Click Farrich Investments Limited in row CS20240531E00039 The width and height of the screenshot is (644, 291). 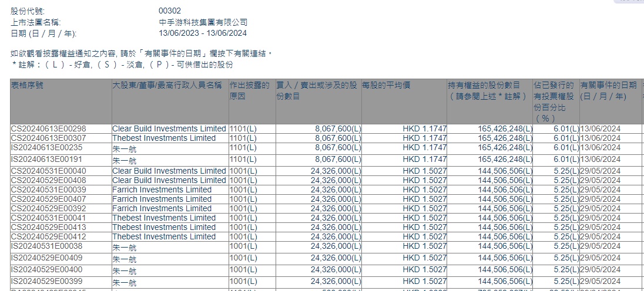pyautogui.click(x=162, y=190)
